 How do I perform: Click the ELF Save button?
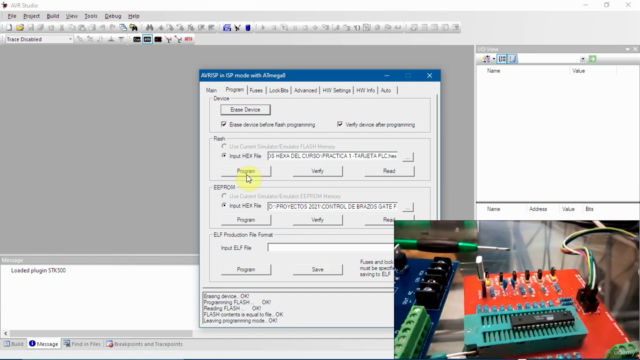coord(318,269)
